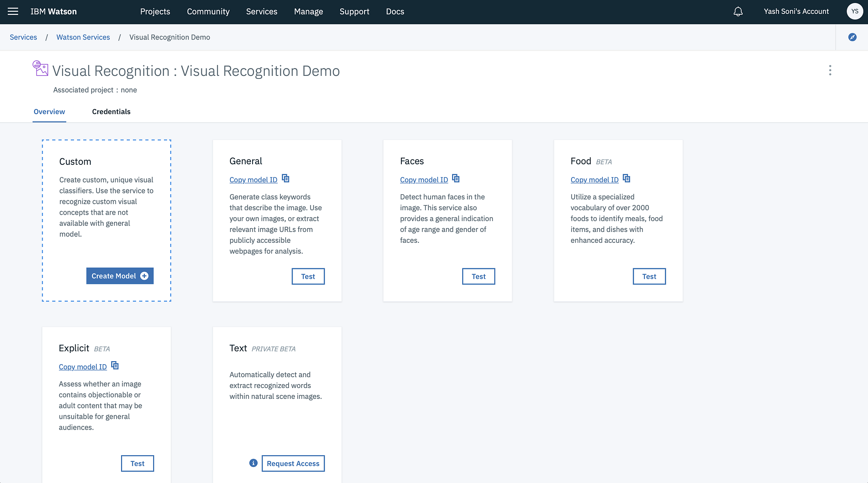Click the YS user avatar
Viewport: 868px width, 483px height.
(855, 12)
